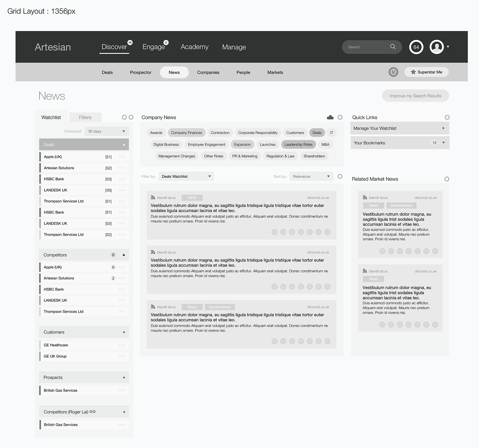The height and width of the screenshot is (448, 479).
Task: Toggle the Leadership Roles topic tag
Action: coord(298,144)
